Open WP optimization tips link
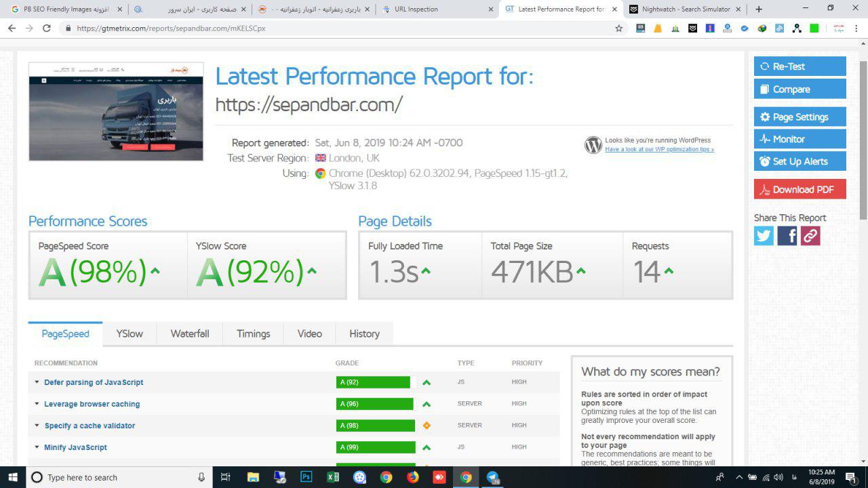Screen dimensions: 868x488 pos(659,149)
